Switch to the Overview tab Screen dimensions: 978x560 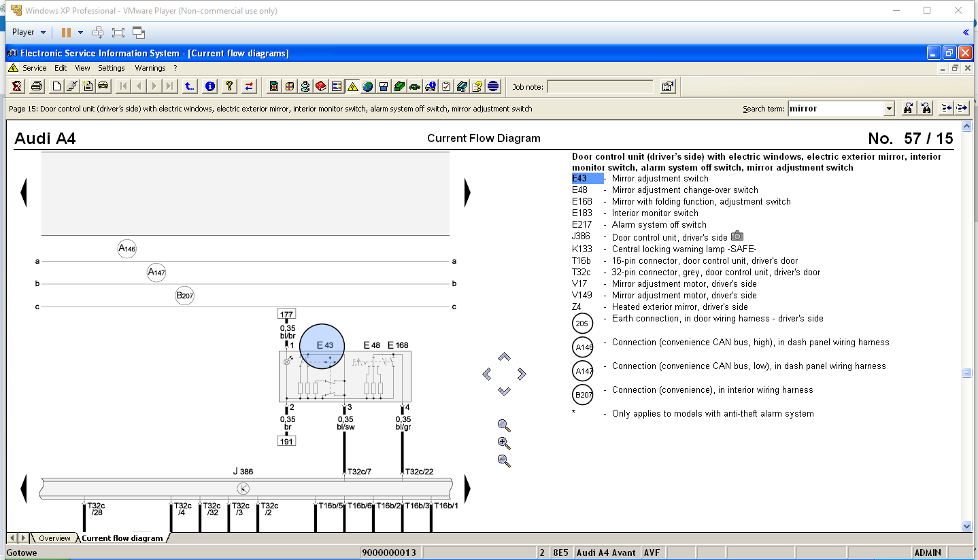coord(54,538)
